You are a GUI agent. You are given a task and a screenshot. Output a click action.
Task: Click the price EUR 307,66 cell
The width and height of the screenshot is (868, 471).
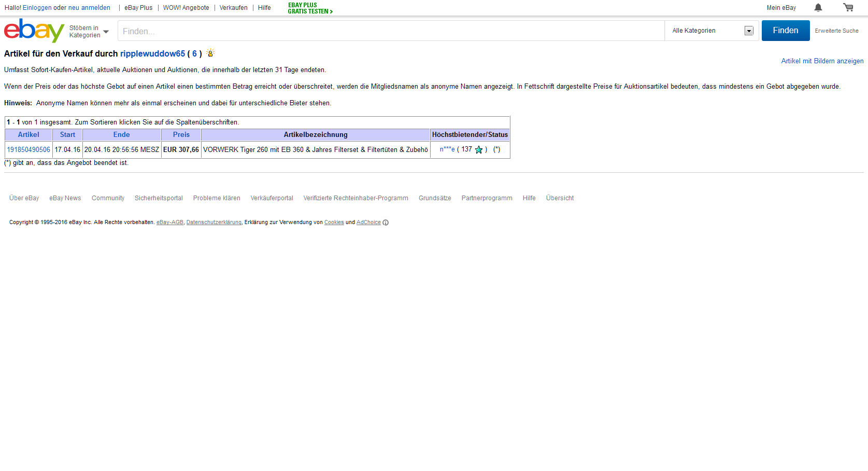click(181, 149)
